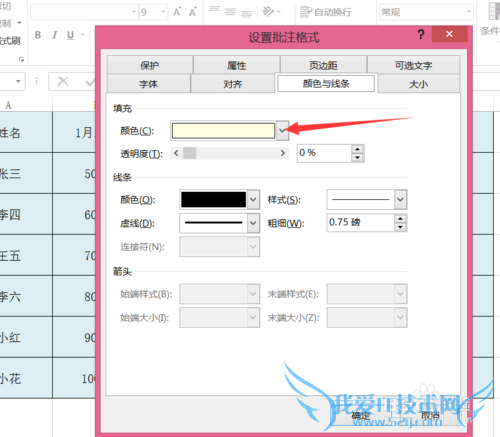This screenshot has width=500, height=437.
Task: Select column A header in spreadsheet
Action: pos(26,105)
